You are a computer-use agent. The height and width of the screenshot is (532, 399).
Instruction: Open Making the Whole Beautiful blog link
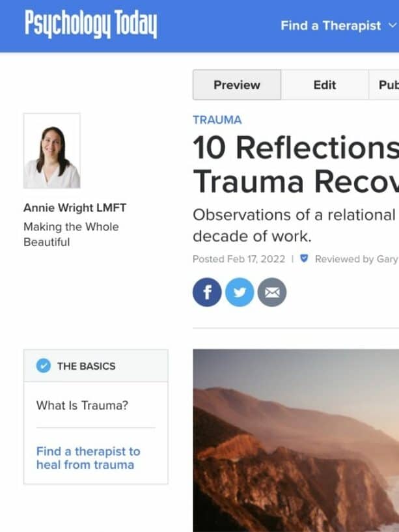[x=71, y=234]
